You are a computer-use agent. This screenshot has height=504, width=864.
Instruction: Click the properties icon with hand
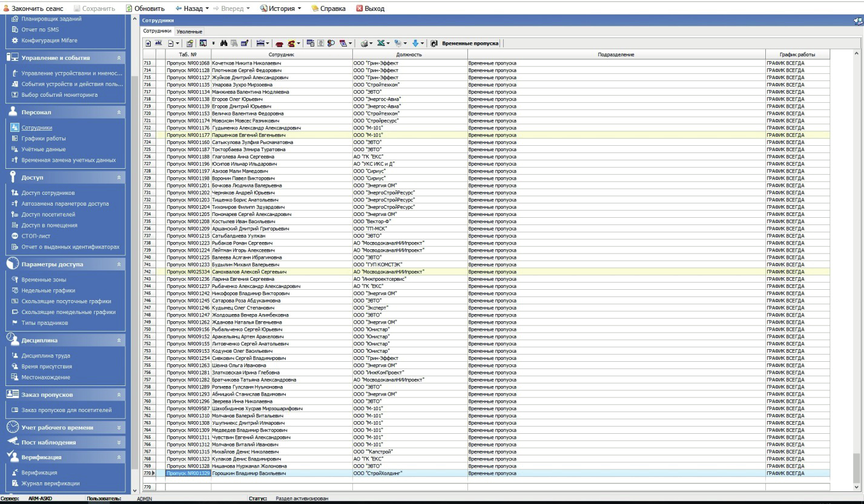click(x=190, y=44)
